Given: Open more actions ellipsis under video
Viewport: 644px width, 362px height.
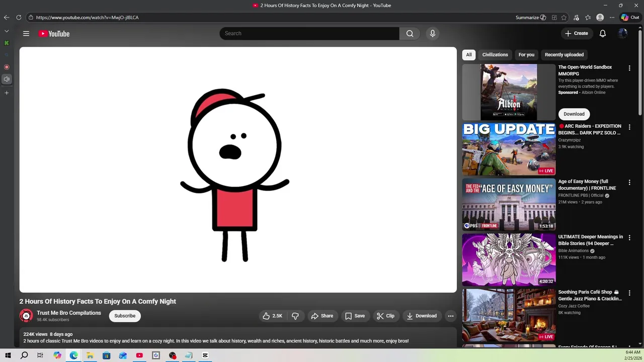Looking at the screenshot, I should click(451, 316).
